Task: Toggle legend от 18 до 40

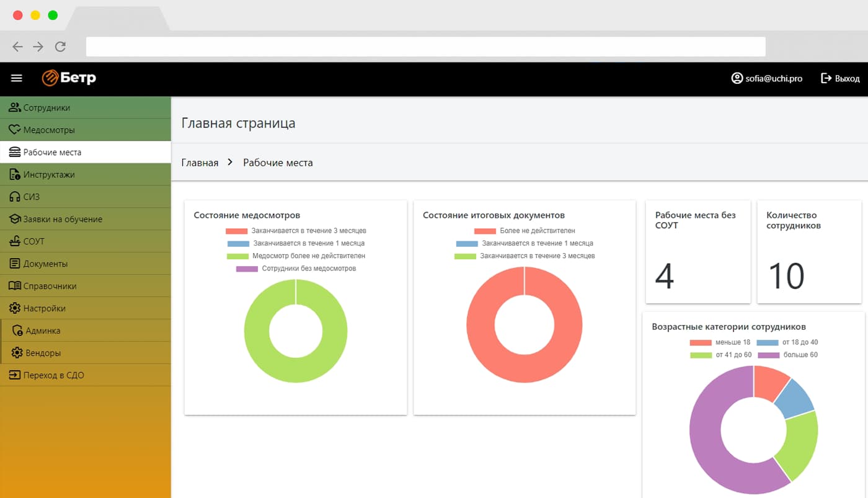Action: [x=787, y=342]
